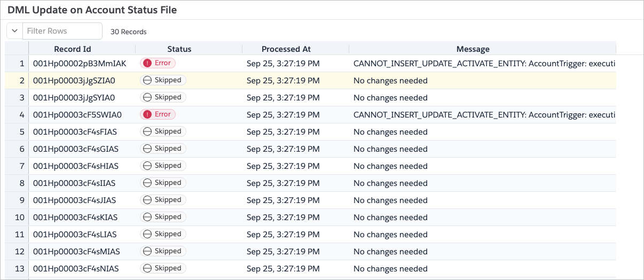
Task: Sort by the Status column header
Action: 179,49
